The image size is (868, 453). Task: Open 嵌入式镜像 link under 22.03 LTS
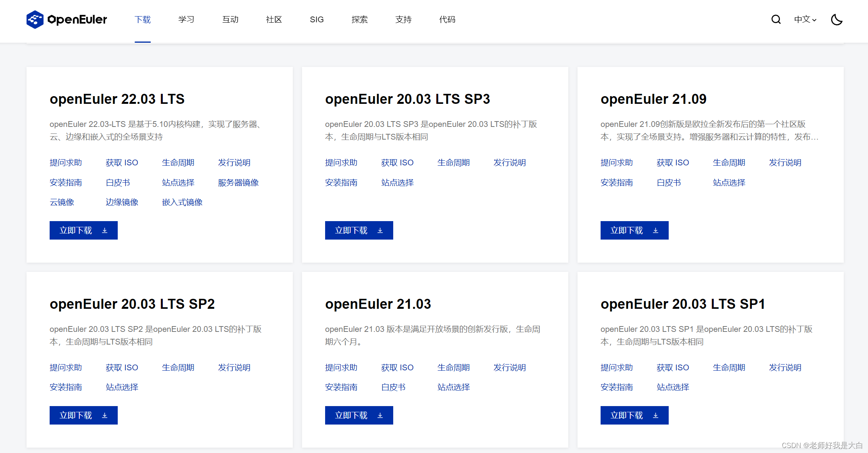tap(182, 202)
